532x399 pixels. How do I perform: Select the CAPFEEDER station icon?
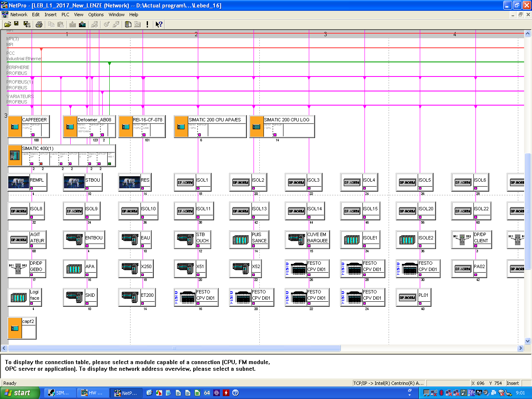(x=15, y=127)
